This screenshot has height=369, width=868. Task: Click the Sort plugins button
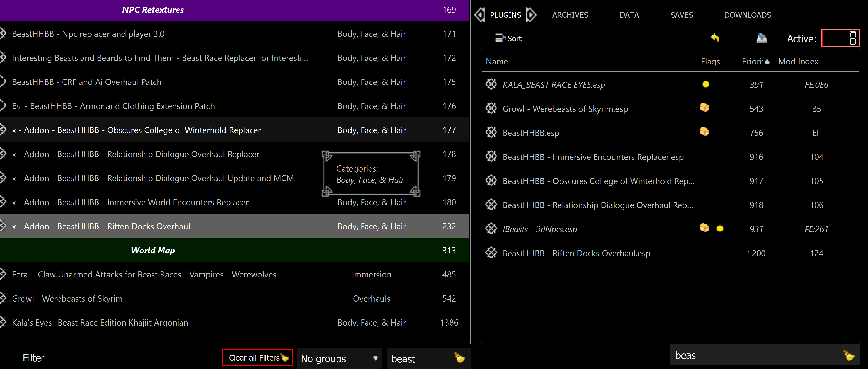tap(508, 38)
